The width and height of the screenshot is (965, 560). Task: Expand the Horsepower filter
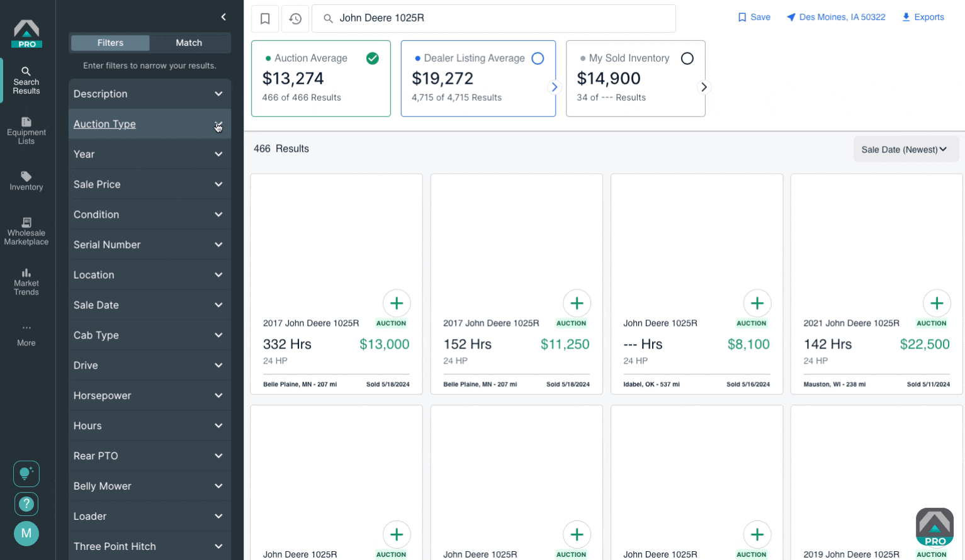pyautogui.click(x=149, y=396)
